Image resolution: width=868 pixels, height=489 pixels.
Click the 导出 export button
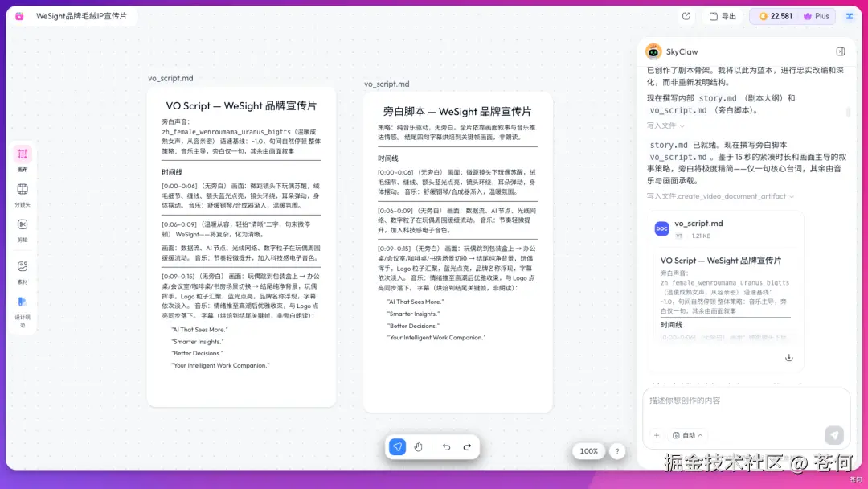723,16
